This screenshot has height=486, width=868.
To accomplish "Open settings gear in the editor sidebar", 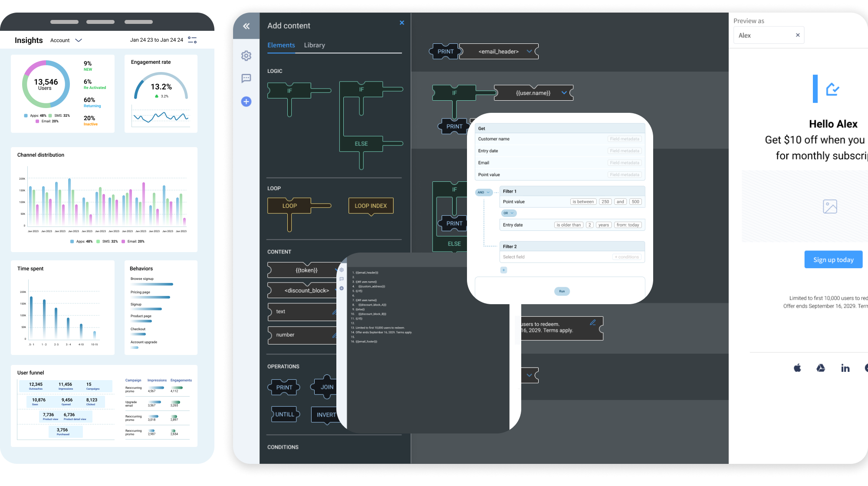I will click(x=246, y=56).
